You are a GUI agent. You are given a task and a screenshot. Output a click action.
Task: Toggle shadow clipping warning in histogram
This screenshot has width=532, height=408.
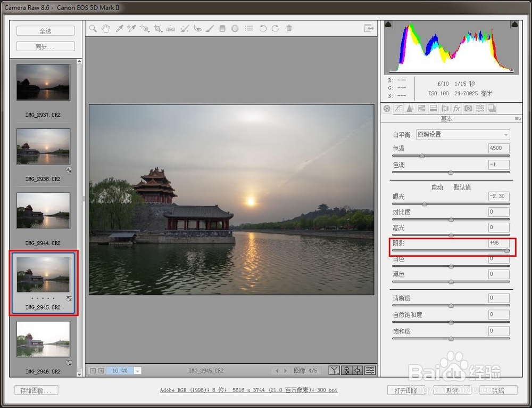pos(388,24)
